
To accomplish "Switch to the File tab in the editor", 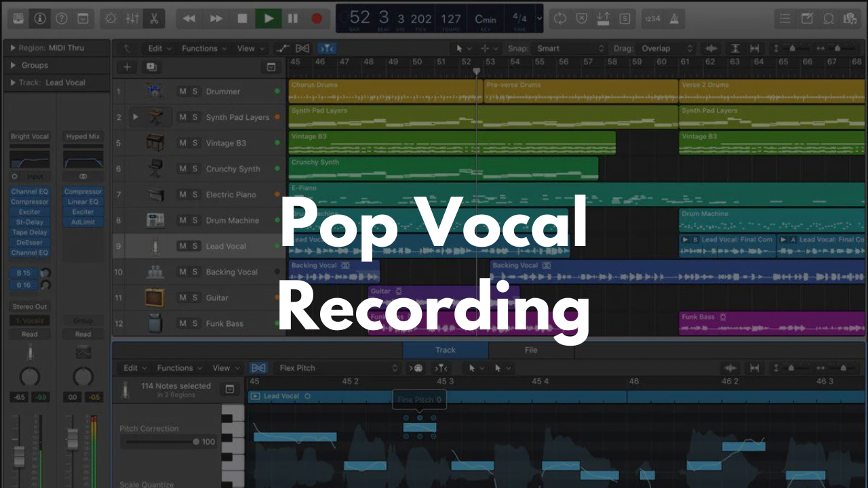I will pyautogui.click(x=531, y=350).
